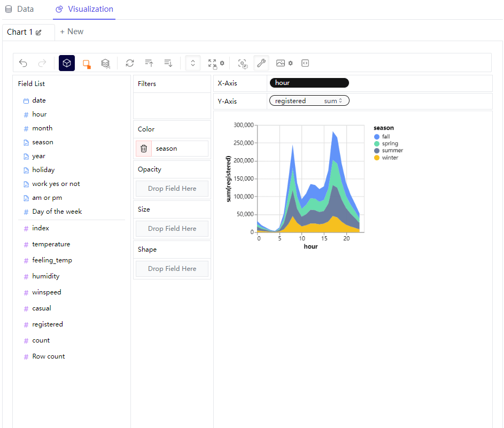This screenshot has width=504, height=428.
Task: Click the export image icon
Action: pos(281,63)
